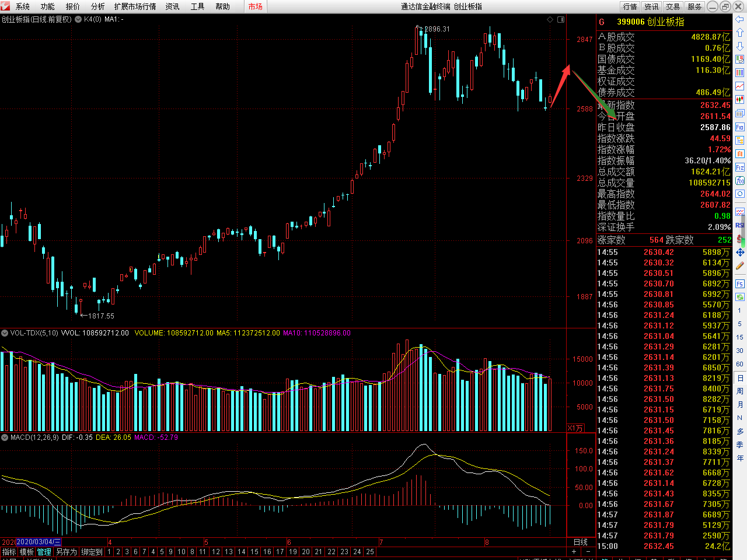
Task: Open the orange tree structure icon
Action: [x=739, y=140]
